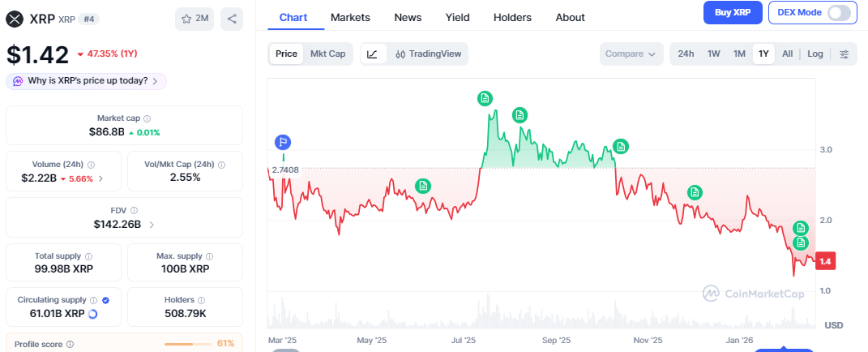Switch to line chart icon view
The image size is (868, 352).
click(372, 54)
